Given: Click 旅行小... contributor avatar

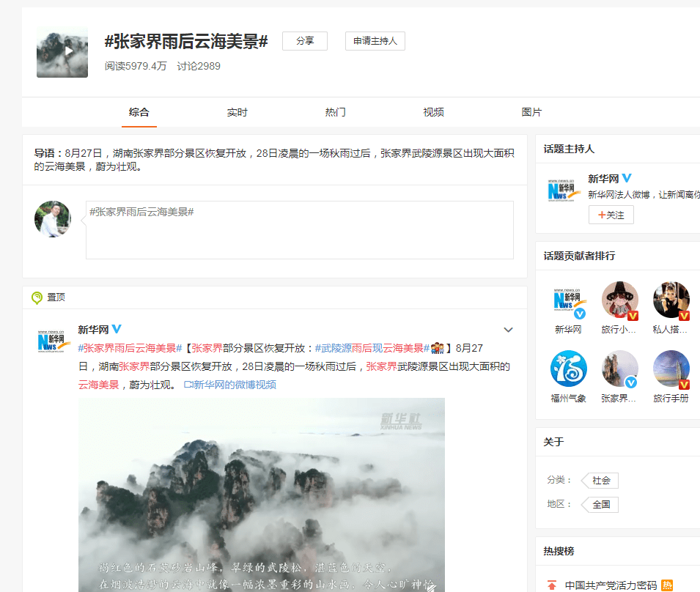Looking at the screenshot, I should click(619, 300).
